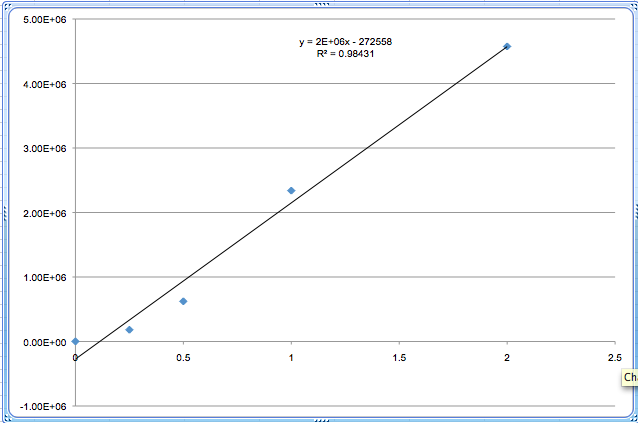This screenshot has width=638, height=423.
Task: Click the data point at the origin
Action: pyautogui.click(x=75, y=341)
